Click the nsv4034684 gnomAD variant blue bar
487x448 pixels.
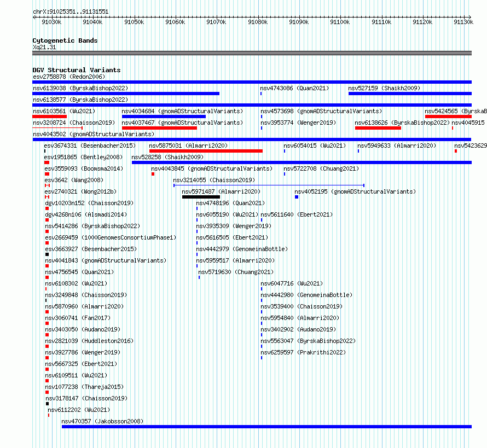point(164,117)
